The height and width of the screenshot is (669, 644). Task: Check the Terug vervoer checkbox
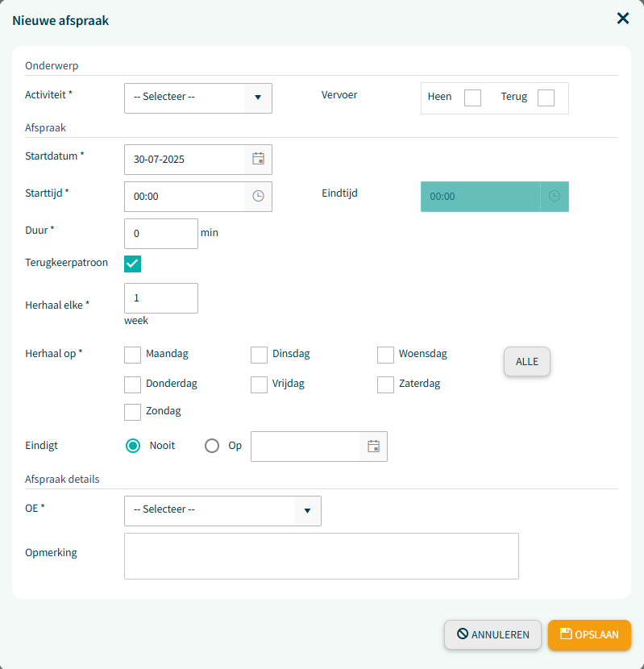pyautogui.click(x=546, y=98)
